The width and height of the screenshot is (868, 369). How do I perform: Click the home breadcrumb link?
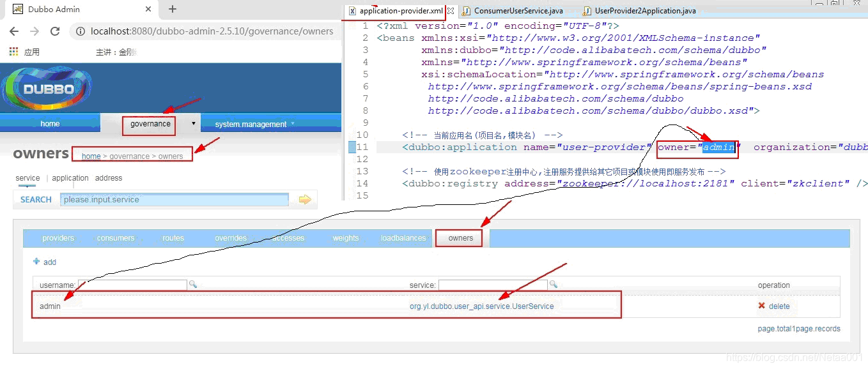click(x=91, y=156)
